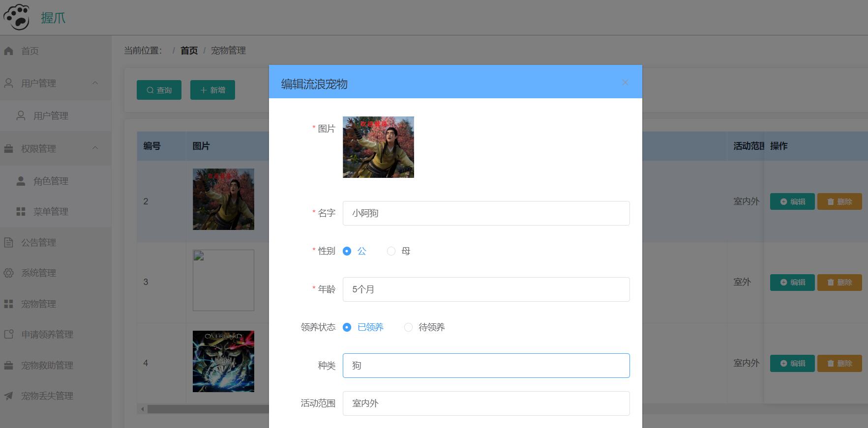The image size is (868, 428).
Task: Click the table horizontal scrollbar
Action: tap(208, 409)
